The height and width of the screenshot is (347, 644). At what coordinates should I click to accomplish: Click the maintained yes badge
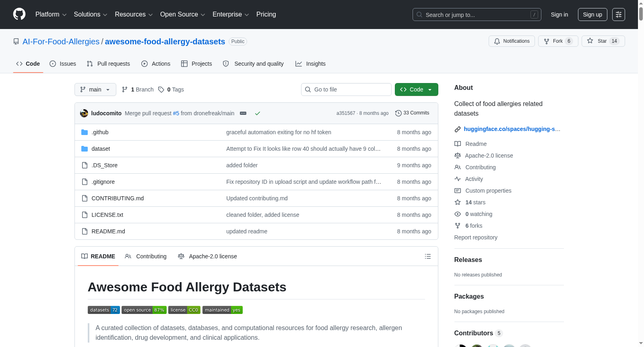[x=223, y=310]
